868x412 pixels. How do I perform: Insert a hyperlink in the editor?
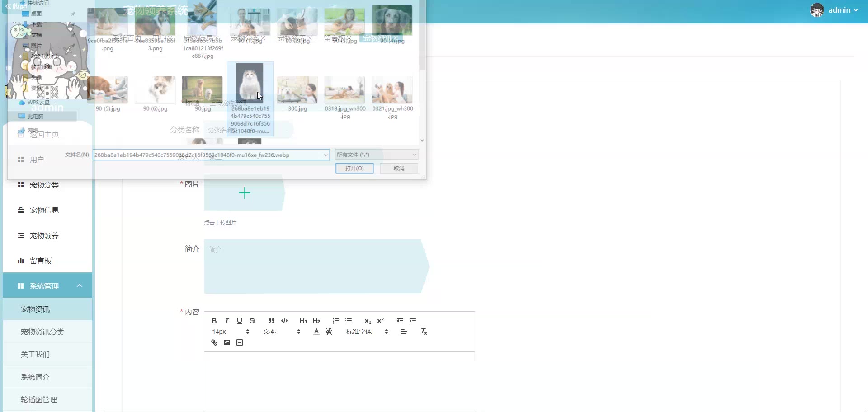[x=214, y=342]
